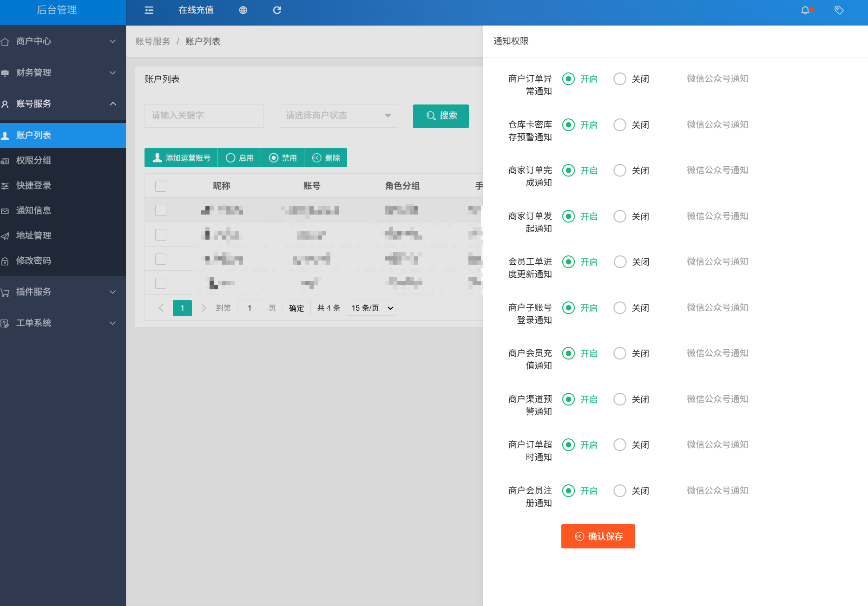The image size is (868, 606).
Task: Go to next page arrow in pagination
Action: (x=204, y=308)
